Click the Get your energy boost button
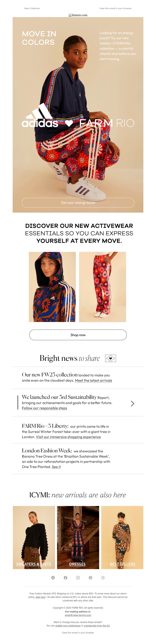 coord(78,202)
